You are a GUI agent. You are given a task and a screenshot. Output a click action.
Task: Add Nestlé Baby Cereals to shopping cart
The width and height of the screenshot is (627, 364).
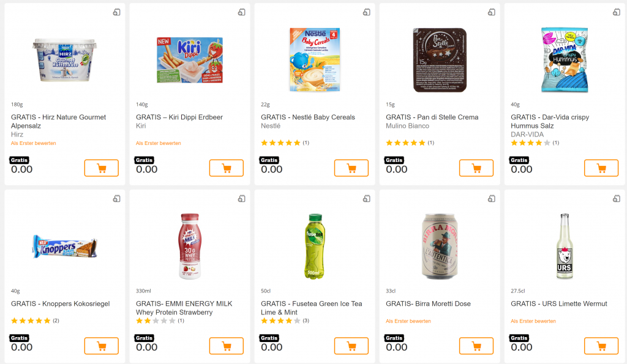coord(351,168)
